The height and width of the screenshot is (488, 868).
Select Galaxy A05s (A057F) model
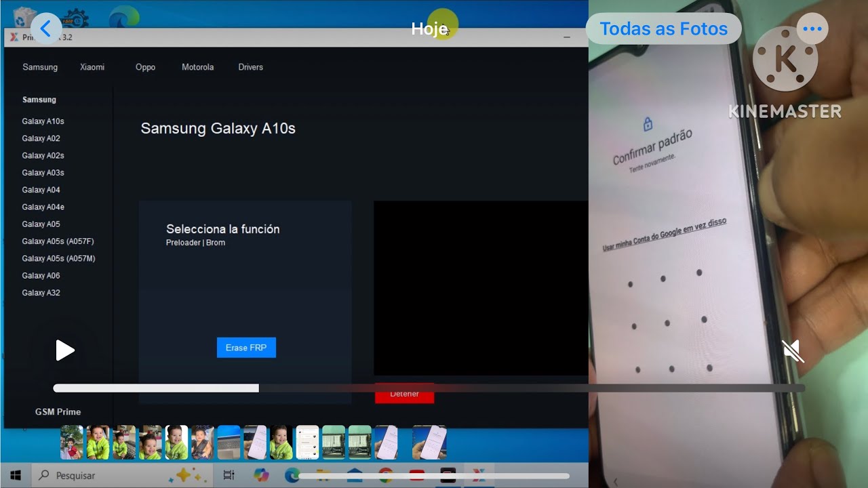[58, 241]
